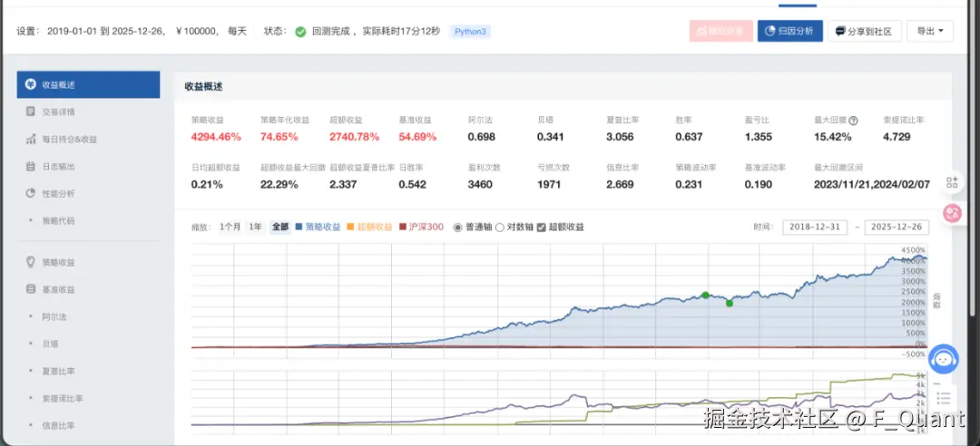Toggle the orange 超额收益 legend series

coord(368,228)
